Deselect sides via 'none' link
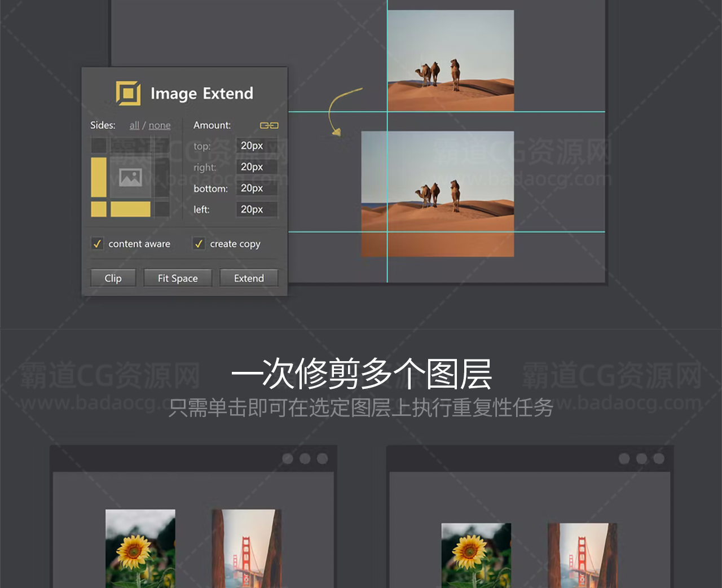 pyautogui.click(x=160, y=125)
